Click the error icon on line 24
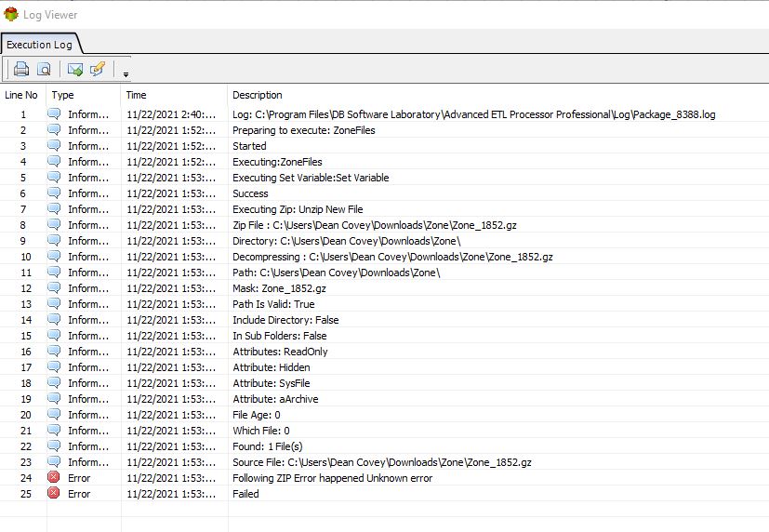The height and width of the screenshot is (532, 769). coord(53,477)
